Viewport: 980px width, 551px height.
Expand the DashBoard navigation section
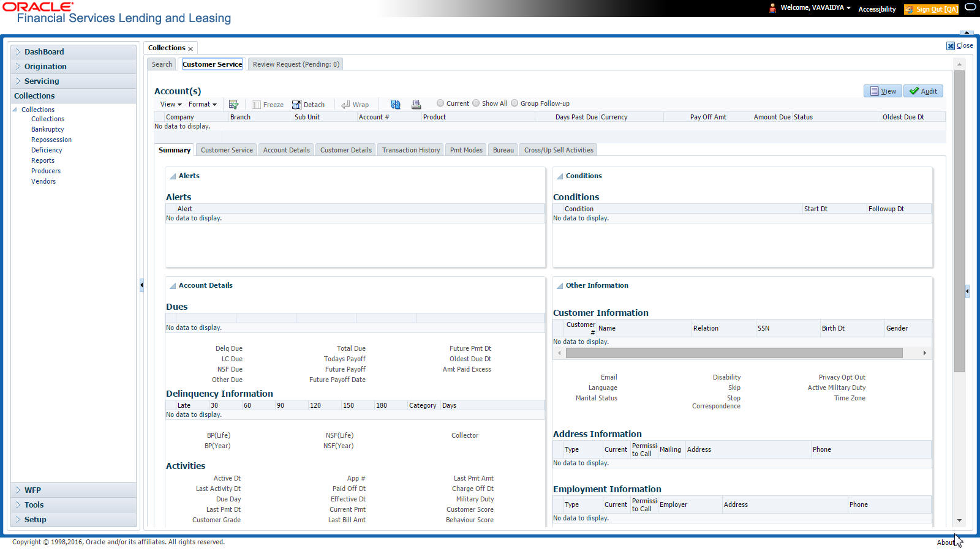73,52
